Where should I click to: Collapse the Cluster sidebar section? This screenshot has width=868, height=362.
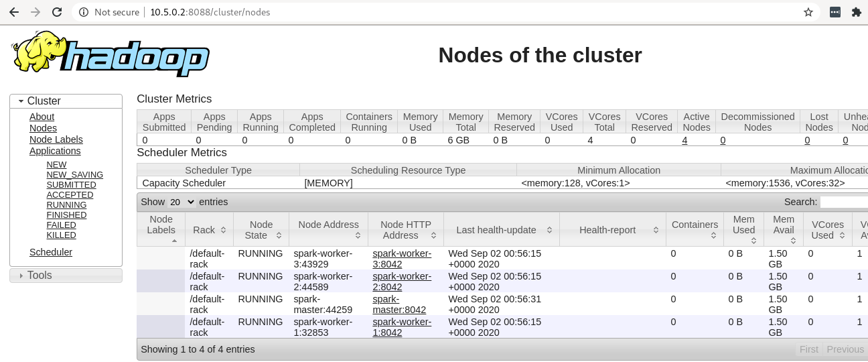66,101
